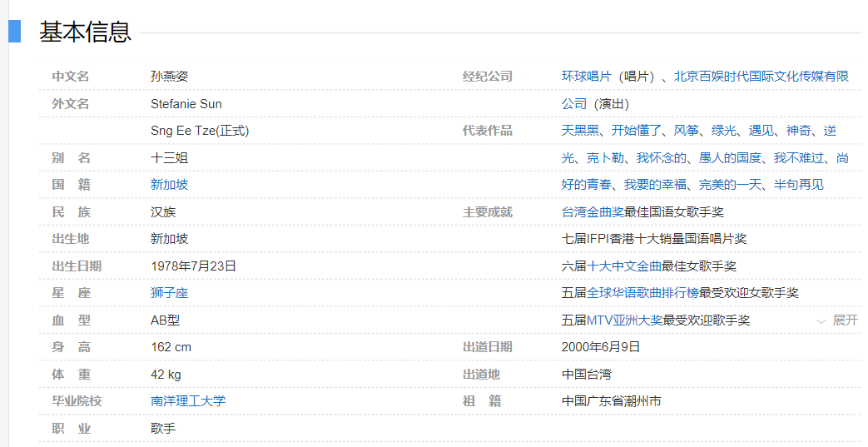The image size is (868, 447).
Task: Open the song link 半句再见
Action: [x=799, y=185]
